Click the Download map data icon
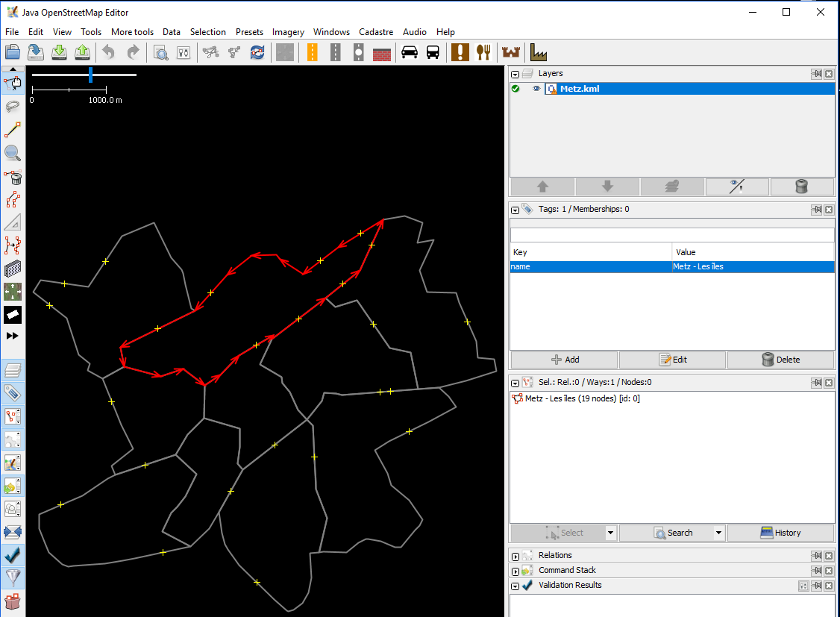This screenshot has height=617, width=840. click(x=60, y=52)
